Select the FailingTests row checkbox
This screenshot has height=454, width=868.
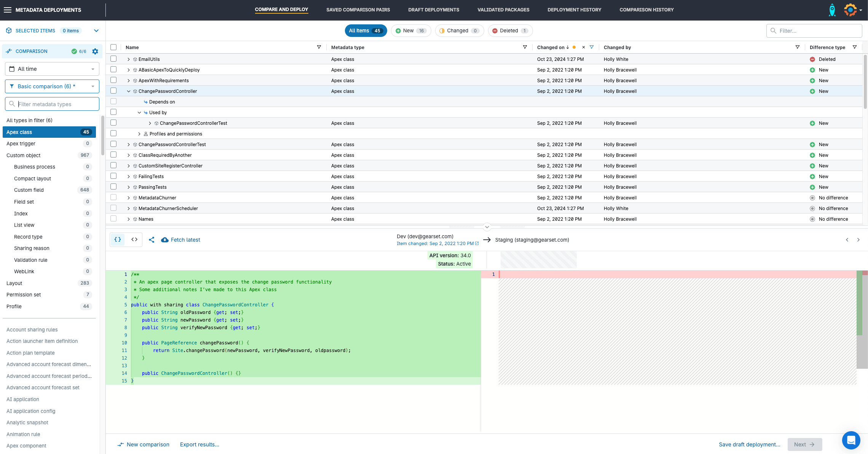click(113, 176)
